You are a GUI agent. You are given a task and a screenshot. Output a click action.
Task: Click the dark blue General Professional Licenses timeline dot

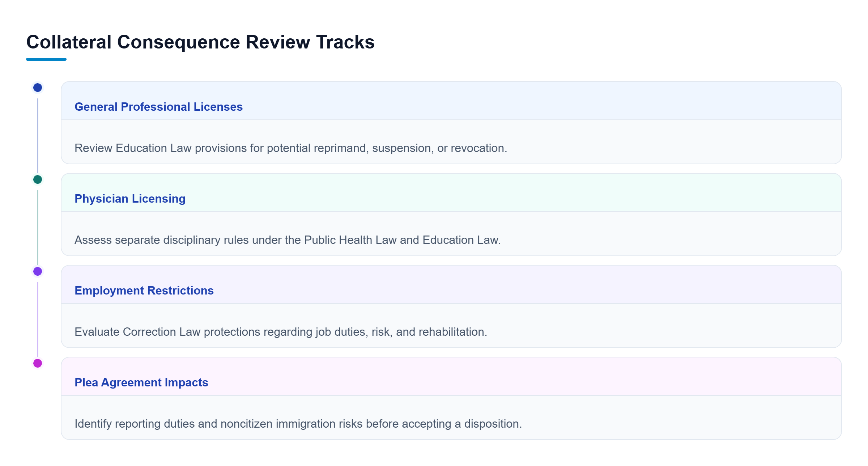tap(38, 88)
